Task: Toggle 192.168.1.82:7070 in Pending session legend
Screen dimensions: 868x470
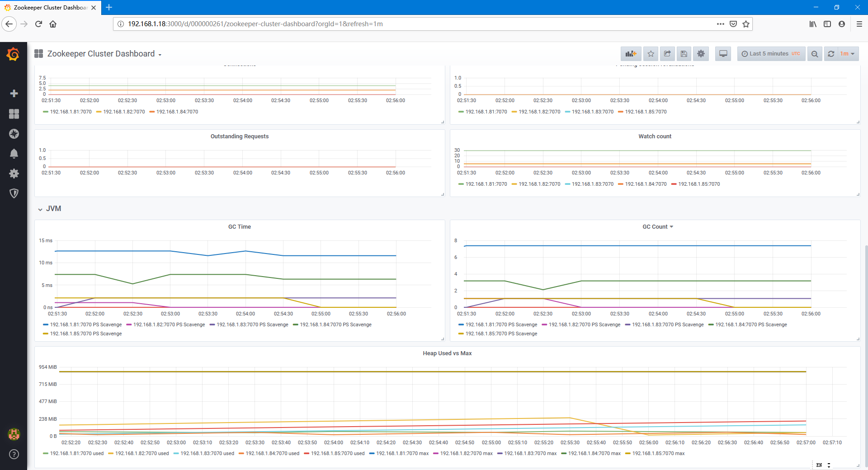Action: (539, 112)
